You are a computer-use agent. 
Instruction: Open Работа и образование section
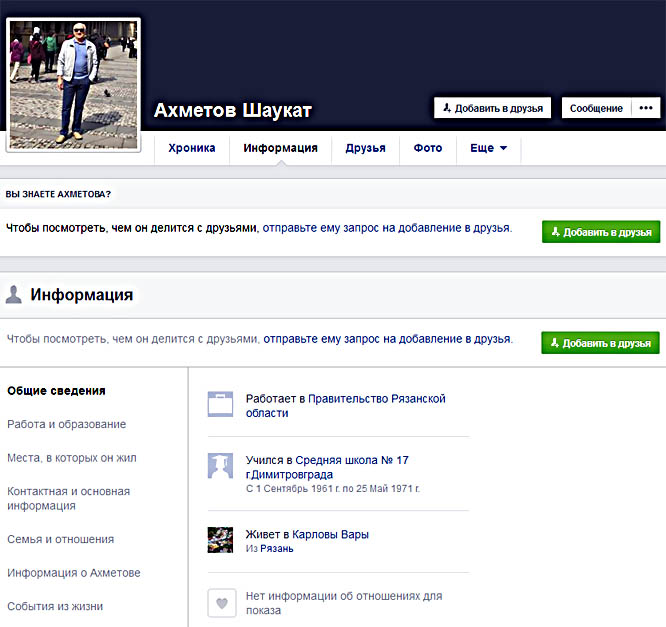click(x=67, y=424)
